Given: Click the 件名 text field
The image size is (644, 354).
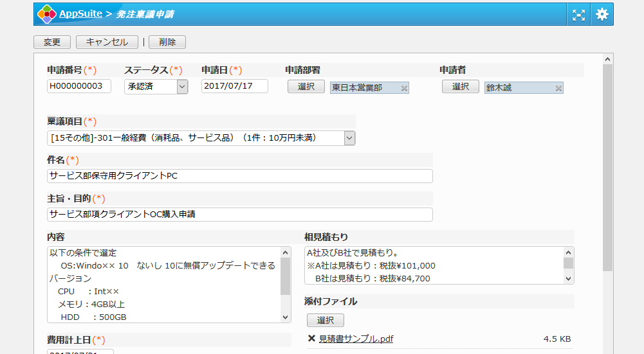Looking at the screenshot, I should click(240, 176).
